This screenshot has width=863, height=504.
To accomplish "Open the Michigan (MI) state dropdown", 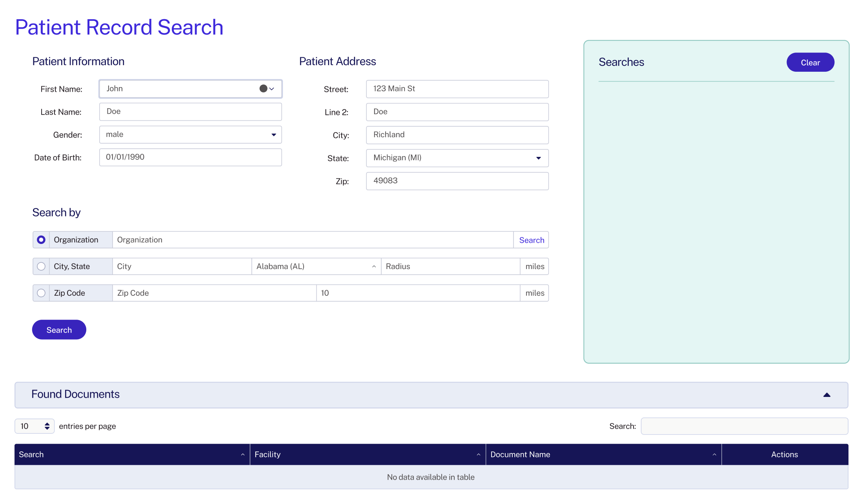I will tap(457, 158).
